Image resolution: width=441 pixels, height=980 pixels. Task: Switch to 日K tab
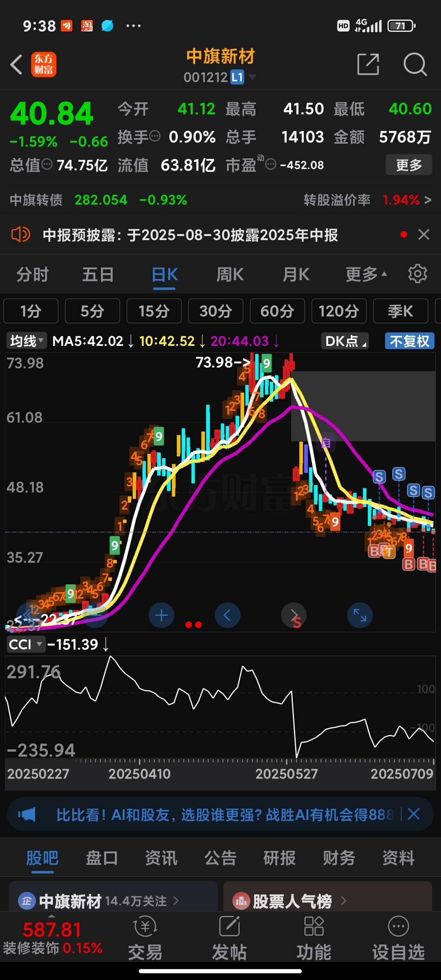[x=165, y=274]
